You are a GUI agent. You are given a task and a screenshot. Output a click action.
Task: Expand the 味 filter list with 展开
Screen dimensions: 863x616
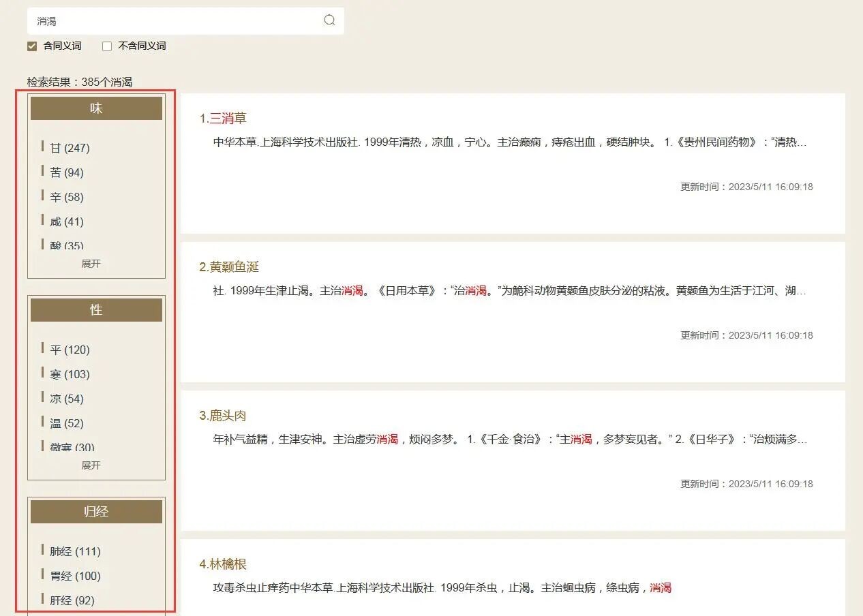(91, 264)
